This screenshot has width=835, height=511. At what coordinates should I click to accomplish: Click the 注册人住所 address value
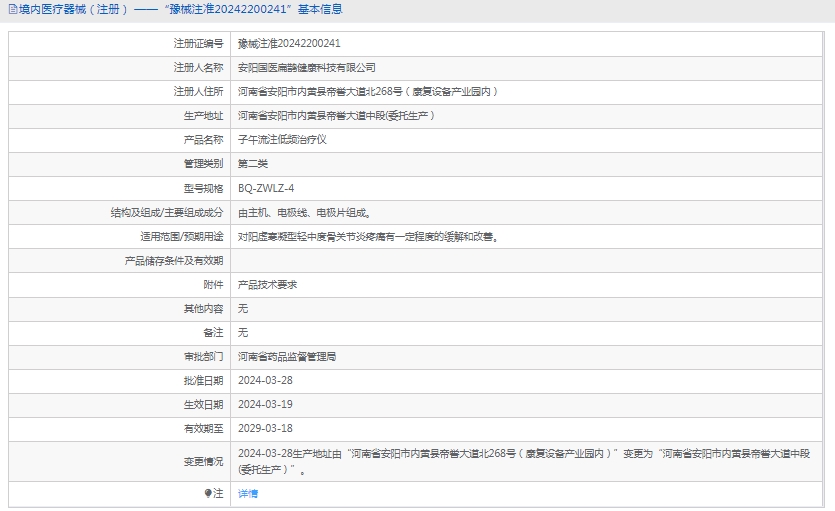pyautogui.click(x=368, y=91)
